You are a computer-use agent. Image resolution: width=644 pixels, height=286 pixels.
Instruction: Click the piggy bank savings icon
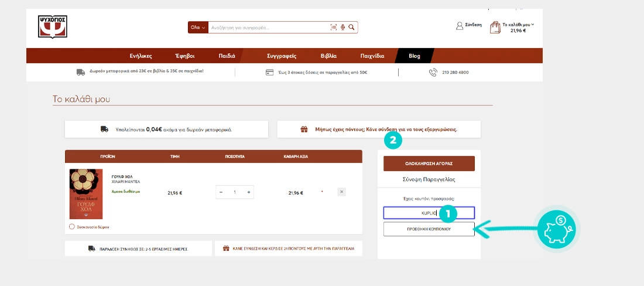pos(557,228)
